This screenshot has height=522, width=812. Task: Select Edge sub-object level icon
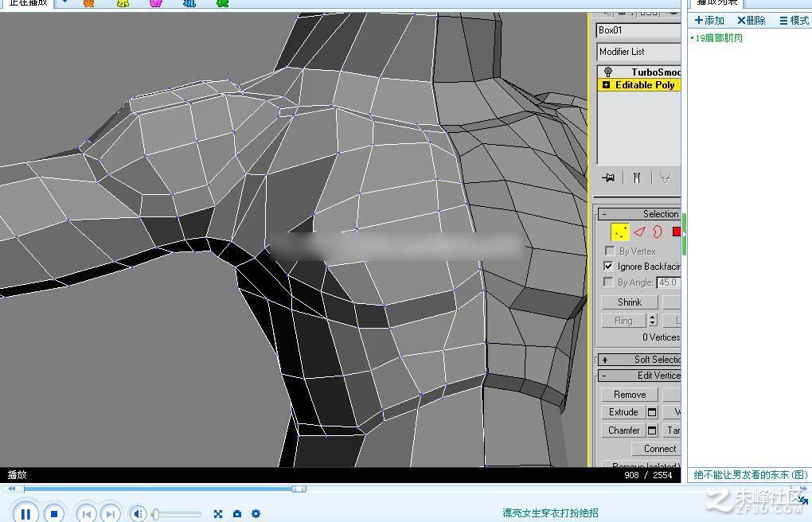[x=640, y=232]
